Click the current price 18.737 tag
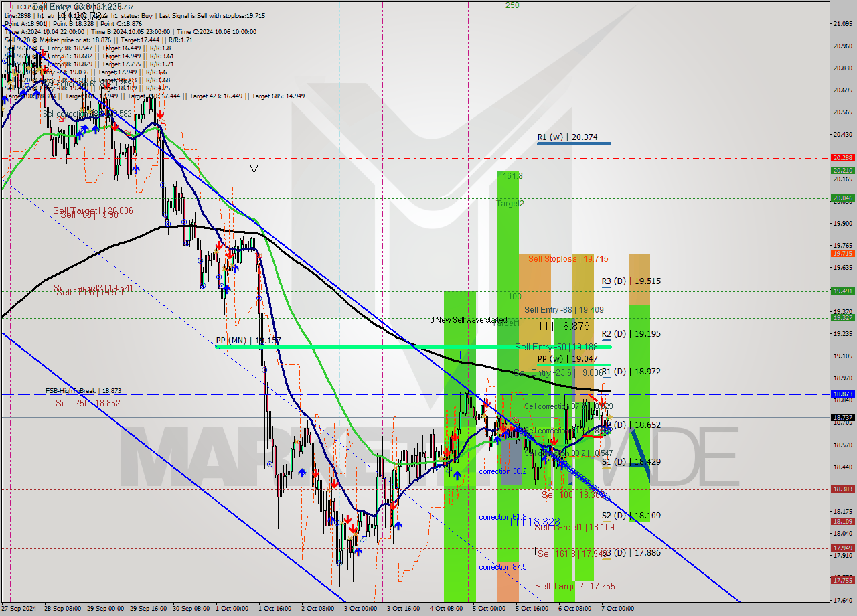Screen dimensions: 857x616 pyautogui.click(x=842, y=417)
